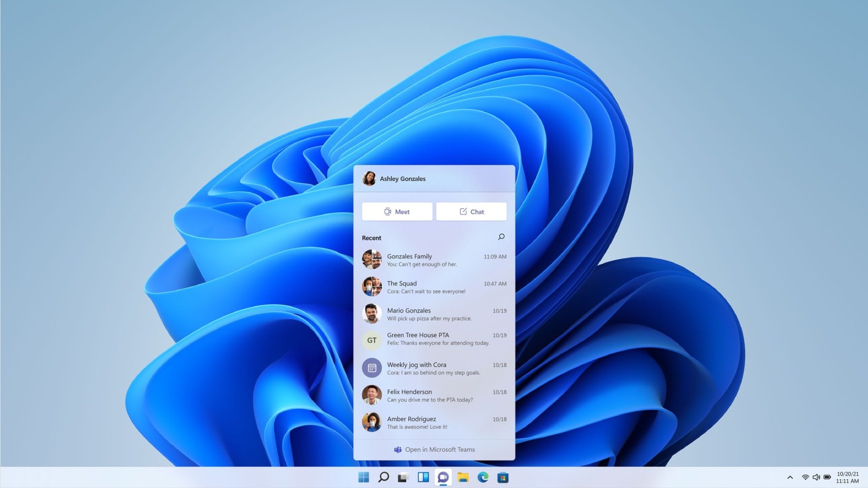This screenshot has height=488, width=868.
Task: Open Felix Henderson direct message
Action: pyautogui.click(x=434, y=395)
